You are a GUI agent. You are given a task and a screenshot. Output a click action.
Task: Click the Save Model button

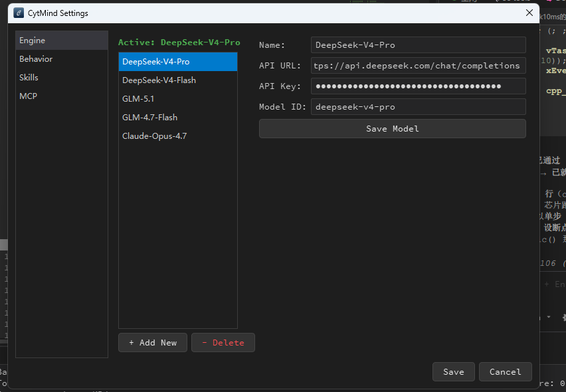393,129
